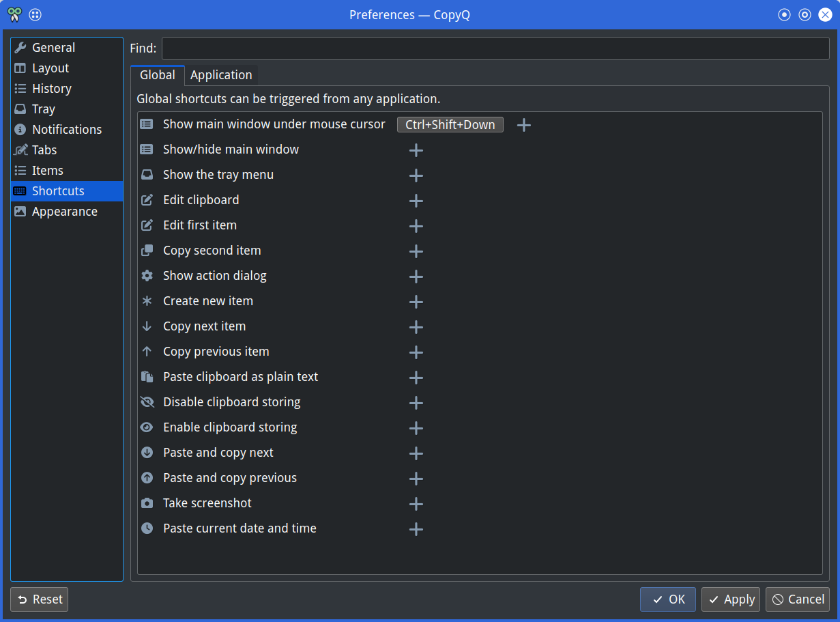The width and height of the screenshot is (840, 622).
Task: Click the eye icon for Enable clipboard storing
Action: click(x=147, y=427)
